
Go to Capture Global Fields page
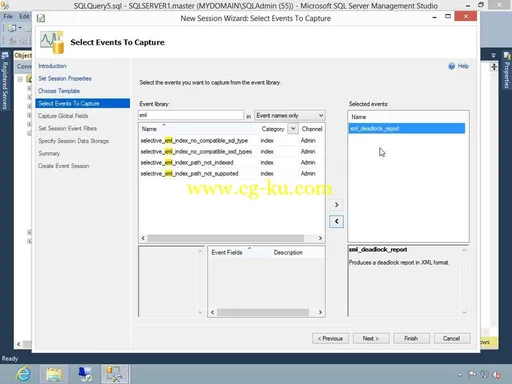point(63,116)
